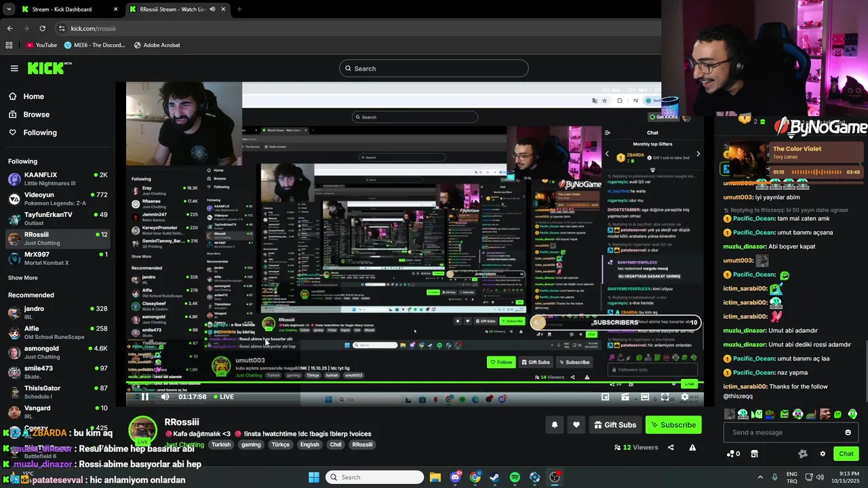Subscribe to RRossiii
Viewport: 868px width, 488px height.
pos(673,425)
